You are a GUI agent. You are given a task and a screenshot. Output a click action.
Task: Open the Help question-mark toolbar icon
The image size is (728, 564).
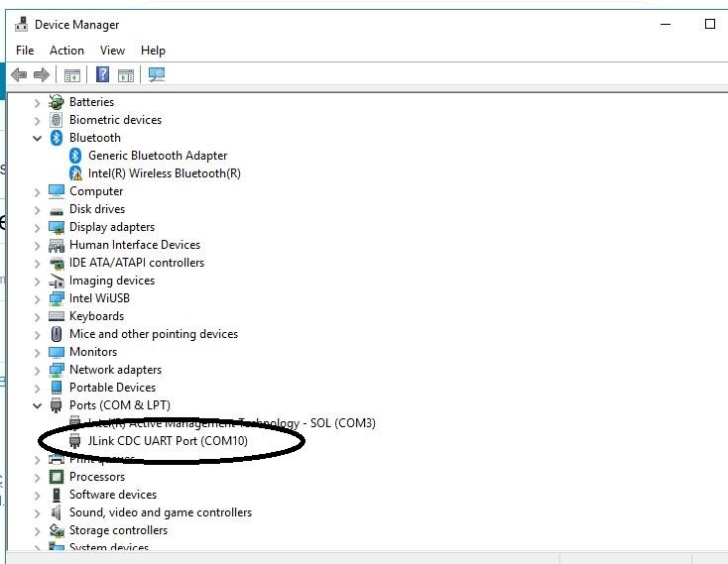pos(102,74)
